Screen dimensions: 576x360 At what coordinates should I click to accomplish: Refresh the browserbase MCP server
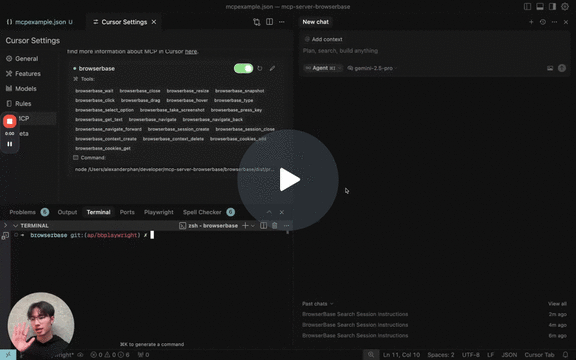260,68
